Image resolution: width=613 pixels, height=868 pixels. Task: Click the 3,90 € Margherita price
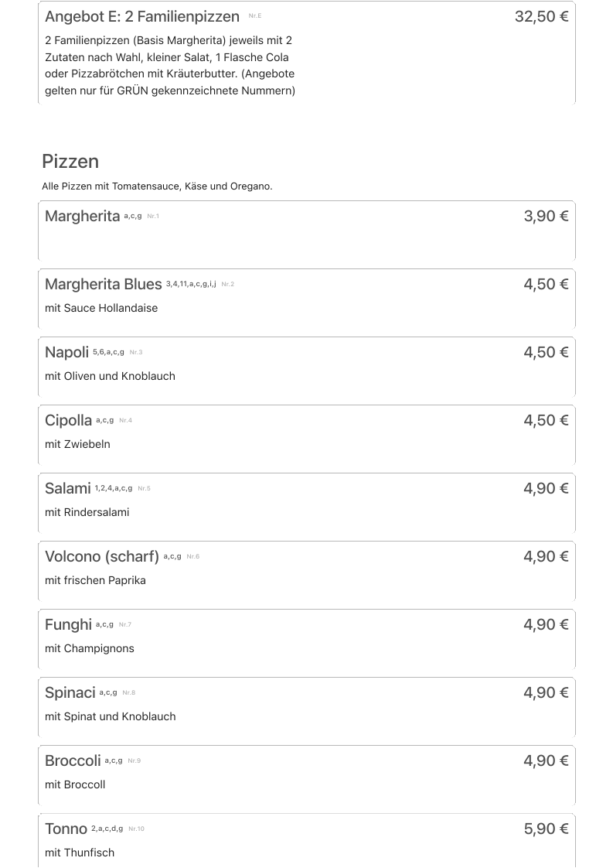(546, 217)
